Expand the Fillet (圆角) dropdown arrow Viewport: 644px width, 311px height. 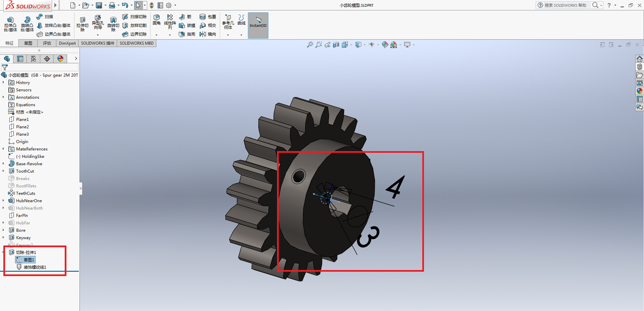pos(156,35)
